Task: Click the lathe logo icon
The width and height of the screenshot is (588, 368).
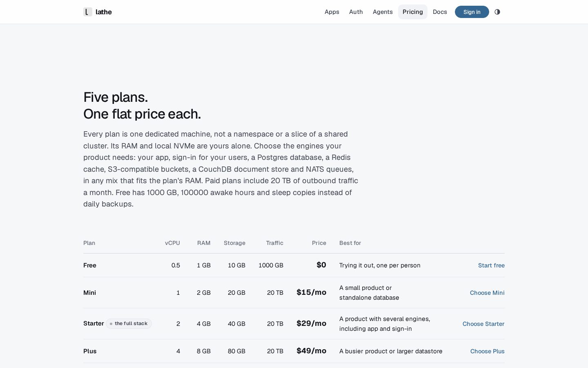Action: pyautogui.click(x=88, y=12)
